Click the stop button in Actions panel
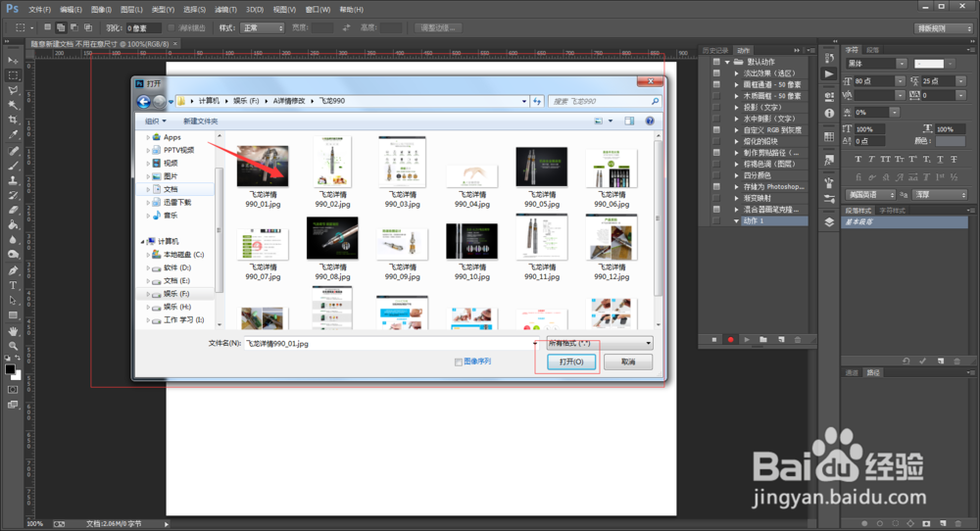Image resolution: width=980 pixels, height=531 pixels. tap(713, 340)
